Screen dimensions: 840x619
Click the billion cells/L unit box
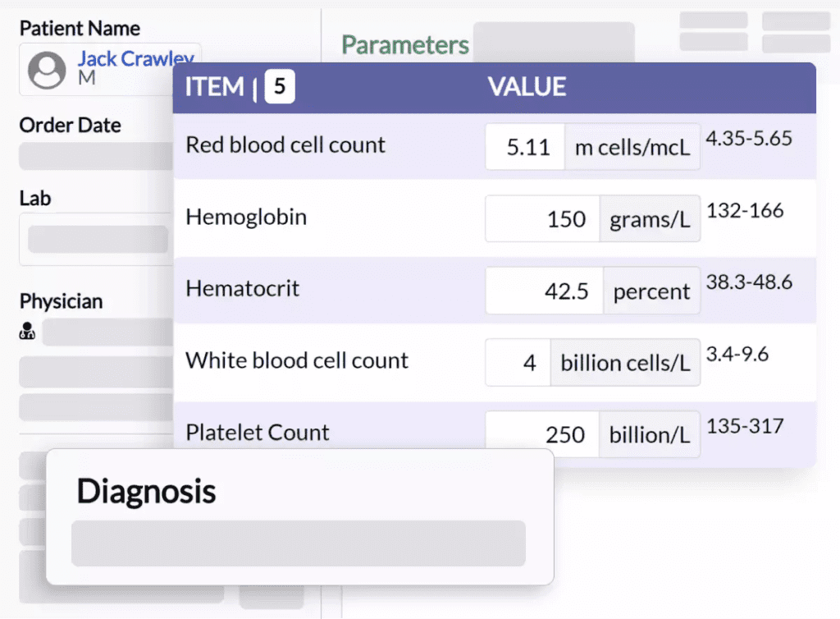click(x=625, y=363)
